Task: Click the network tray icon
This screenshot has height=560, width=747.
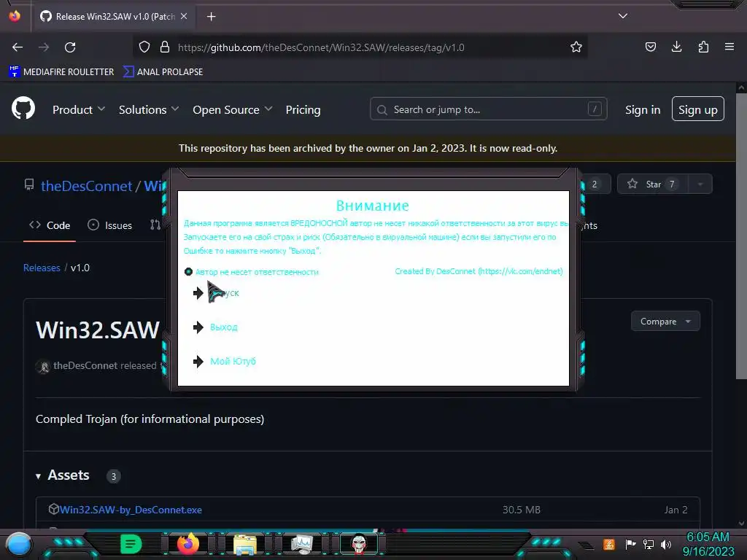Action: [x=648, y=544]
